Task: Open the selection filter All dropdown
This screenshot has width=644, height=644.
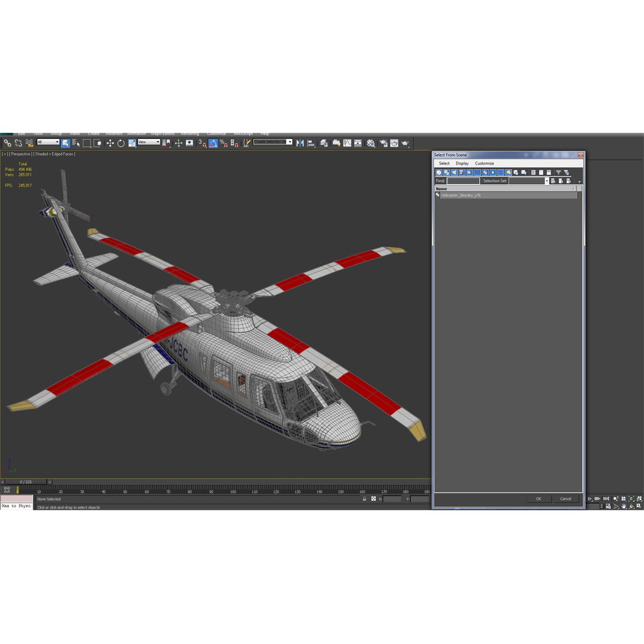Action: coord(48,142)
